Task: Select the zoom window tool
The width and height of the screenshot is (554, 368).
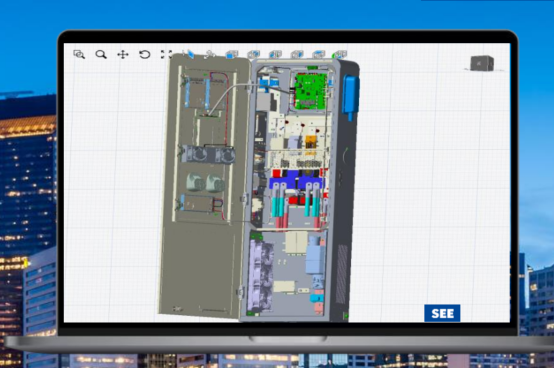Action: pos(79,54)
